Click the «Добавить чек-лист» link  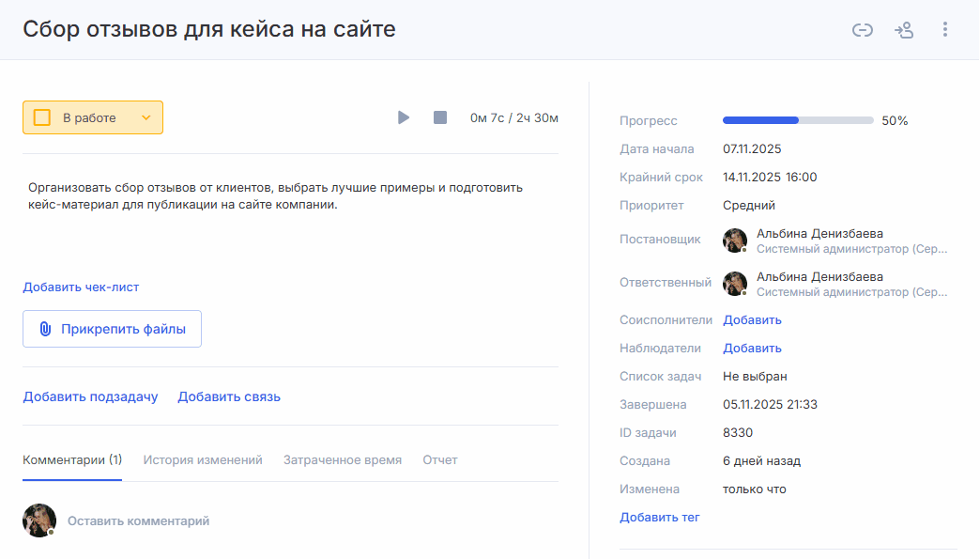pos(81,287)
